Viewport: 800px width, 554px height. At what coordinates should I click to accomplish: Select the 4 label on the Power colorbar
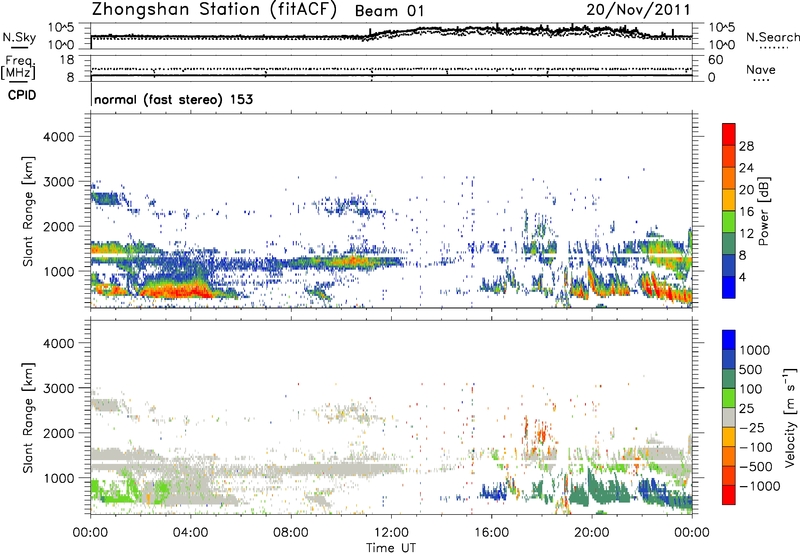point(743,278)
